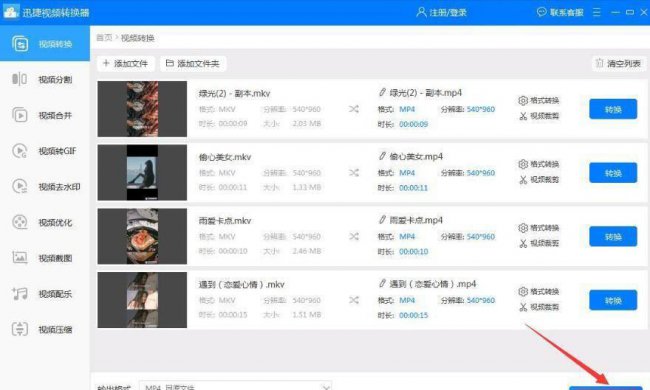Image resolution: width=650 pixels, height=390 pixels.
Task: Select thumbnail of 绿光(2) - 副本.mkv
Action: (142, 109)
